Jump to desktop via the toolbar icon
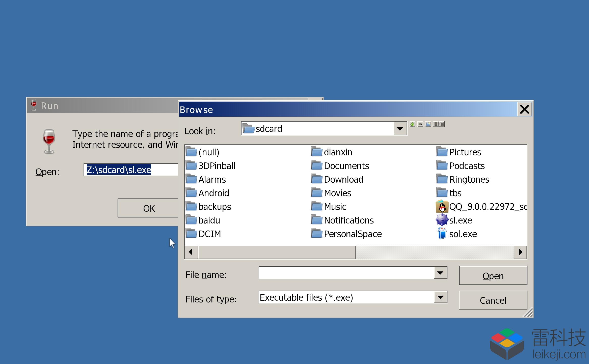Screen dimensions: 589x364 (x=420, y=124)
